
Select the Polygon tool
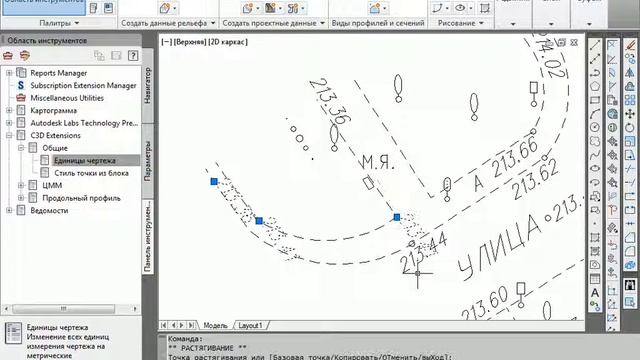pos(595,87)
